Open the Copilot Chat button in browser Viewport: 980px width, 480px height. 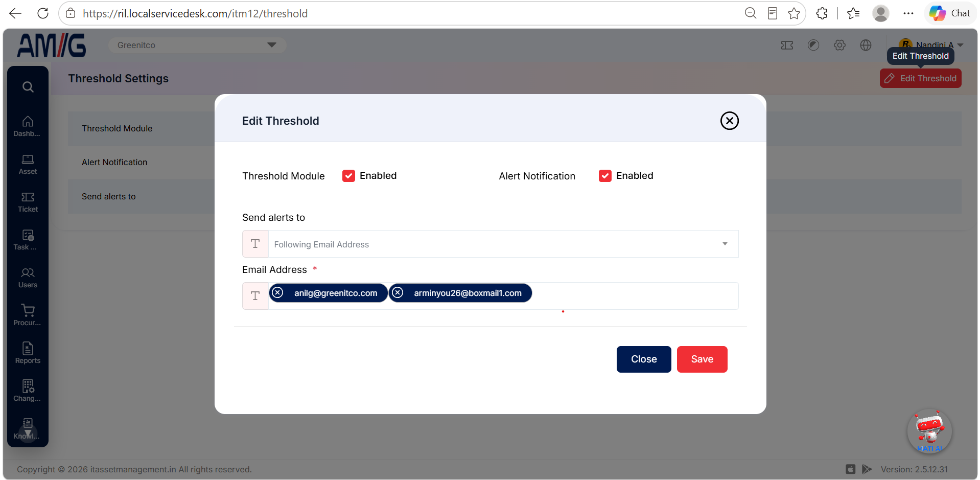pos(950,13)
